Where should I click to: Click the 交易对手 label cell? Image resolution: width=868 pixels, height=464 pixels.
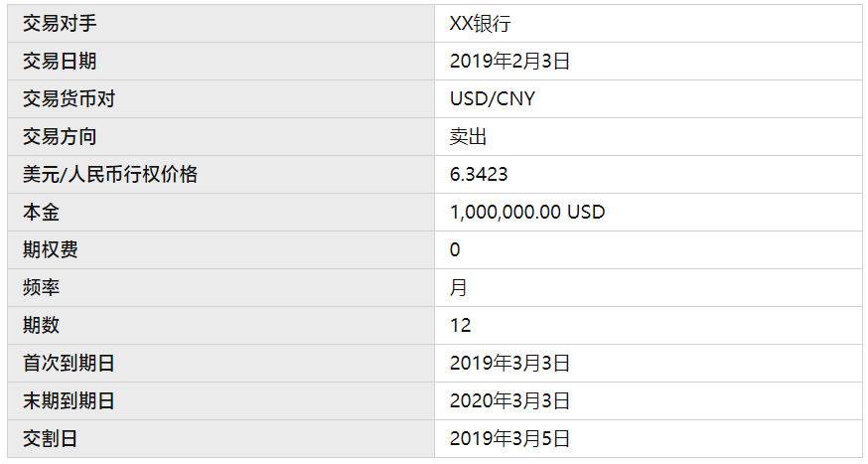tap(220, 23)
